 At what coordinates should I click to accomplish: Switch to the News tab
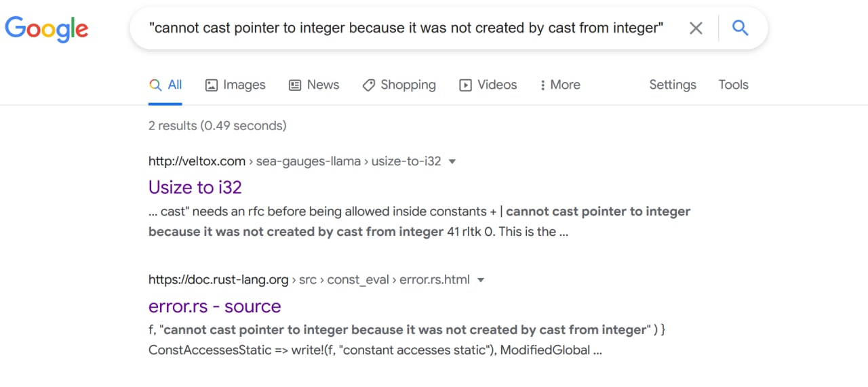[314, 85]
